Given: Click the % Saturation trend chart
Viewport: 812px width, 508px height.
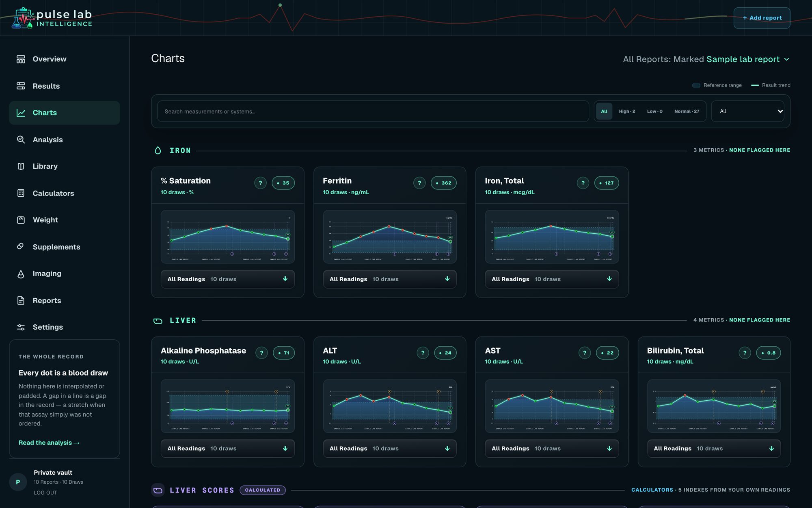Looking at the screenshot, I should (x=228, y=237).
